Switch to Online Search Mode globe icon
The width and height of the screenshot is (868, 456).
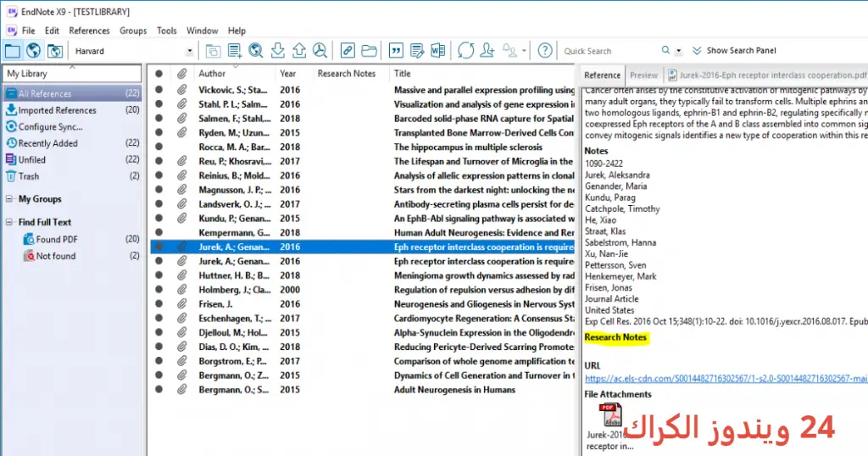pos(33,51)
